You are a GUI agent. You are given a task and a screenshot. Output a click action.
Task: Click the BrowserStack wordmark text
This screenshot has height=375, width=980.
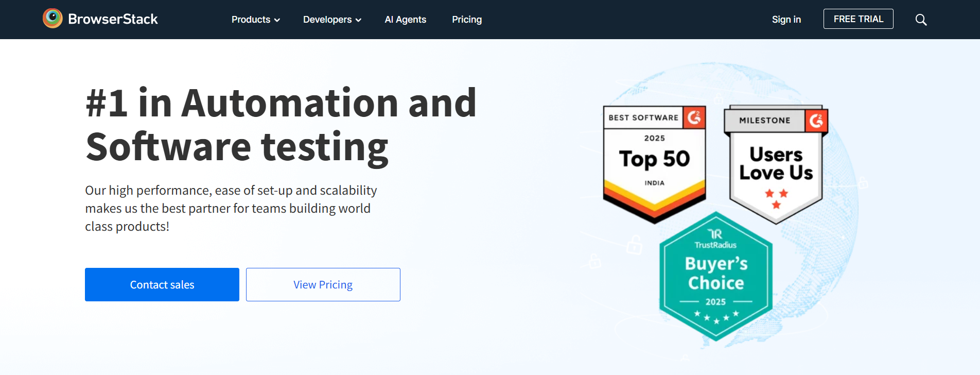coord(113,19)
